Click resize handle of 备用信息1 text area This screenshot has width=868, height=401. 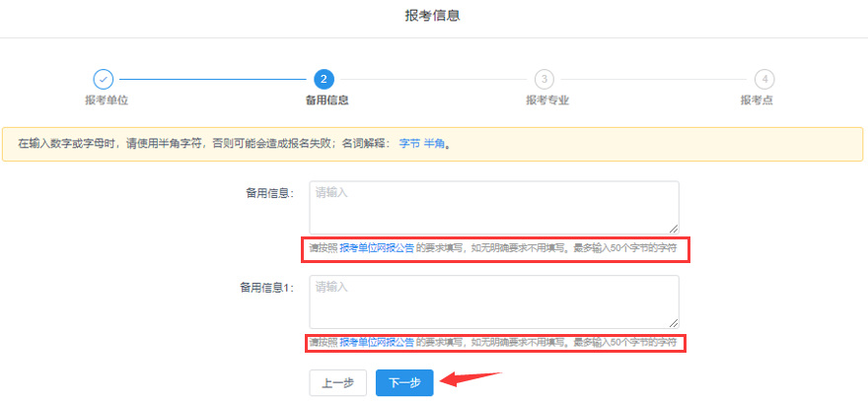[x=674, y=322]
